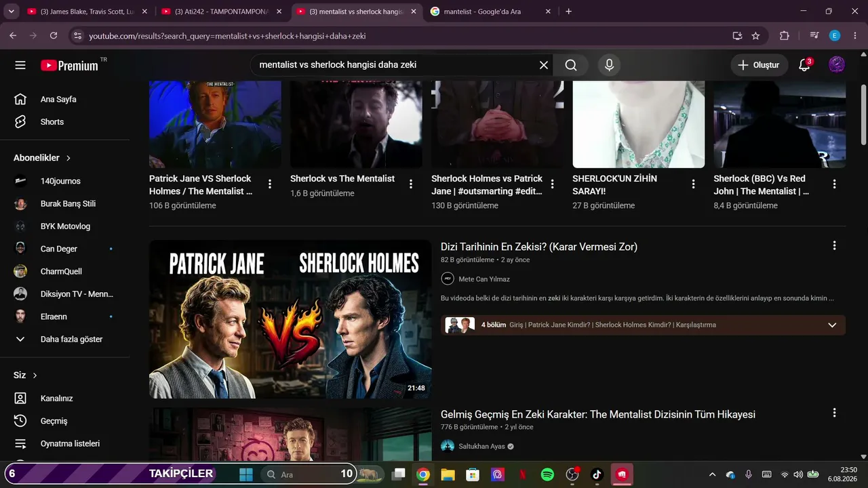Image resolution: width=868 pixels, height=488 pixels.
Task: Open video title Dizi Tarihinin En Zekisi?
Action: pyautogui.click(x=539, y=247)
